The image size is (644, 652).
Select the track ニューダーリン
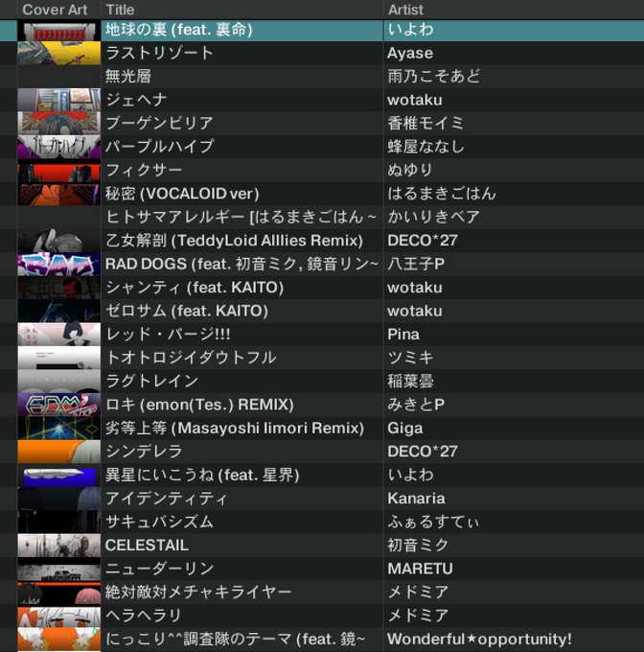160,569
